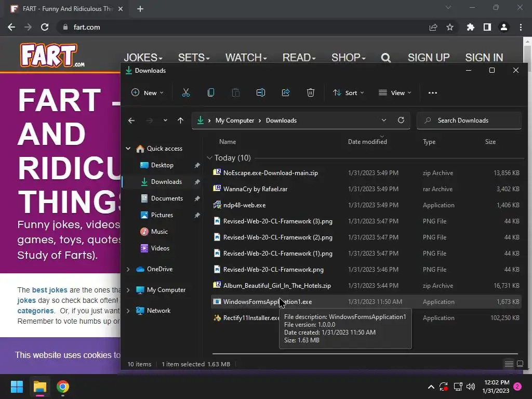Share this page icon in address bar
Screen dimensions: 532x399
[433, 27]
